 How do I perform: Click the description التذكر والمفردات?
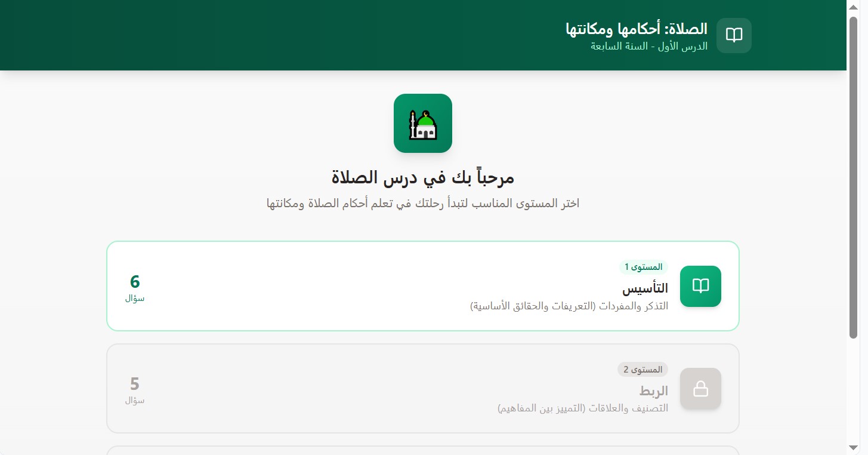coord(569,306)
